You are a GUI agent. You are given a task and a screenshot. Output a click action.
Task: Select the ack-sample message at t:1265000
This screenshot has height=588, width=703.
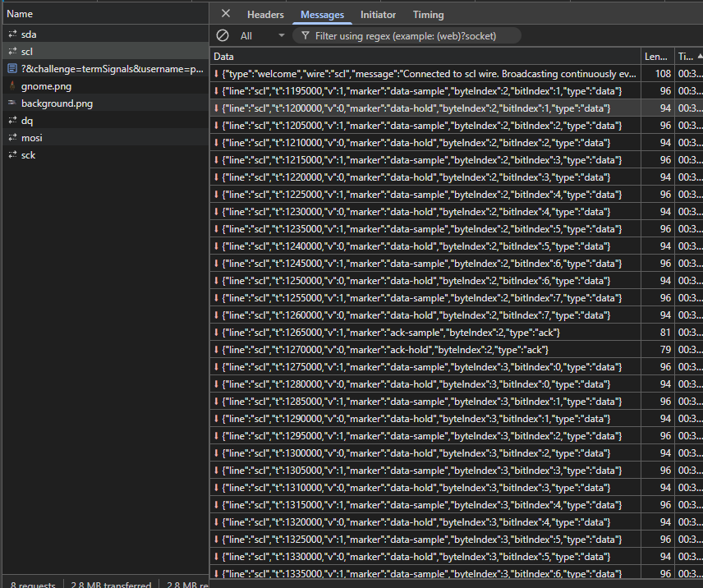pyautogui.click(x=457, y=333)
